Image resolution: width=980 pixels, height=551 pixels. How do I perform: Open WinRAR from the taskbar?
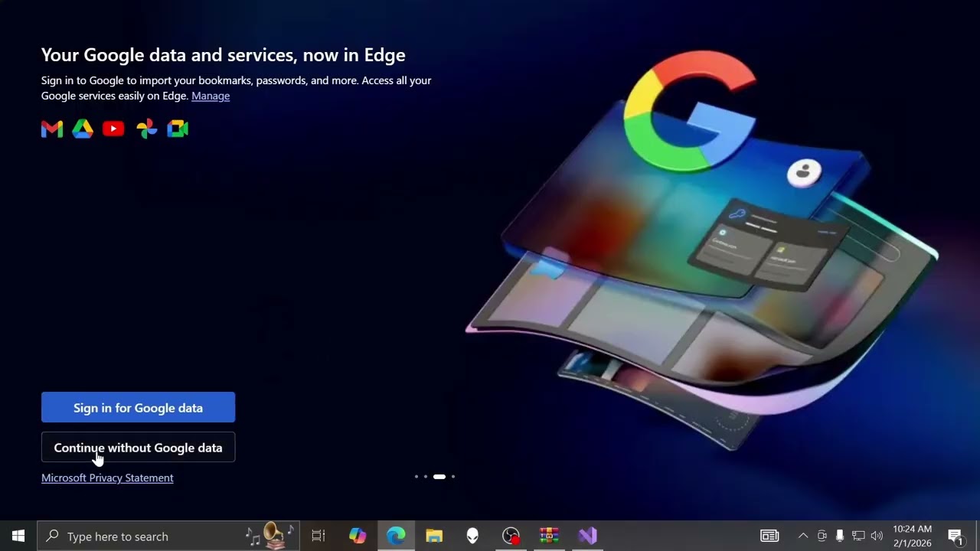click(549, 536)
